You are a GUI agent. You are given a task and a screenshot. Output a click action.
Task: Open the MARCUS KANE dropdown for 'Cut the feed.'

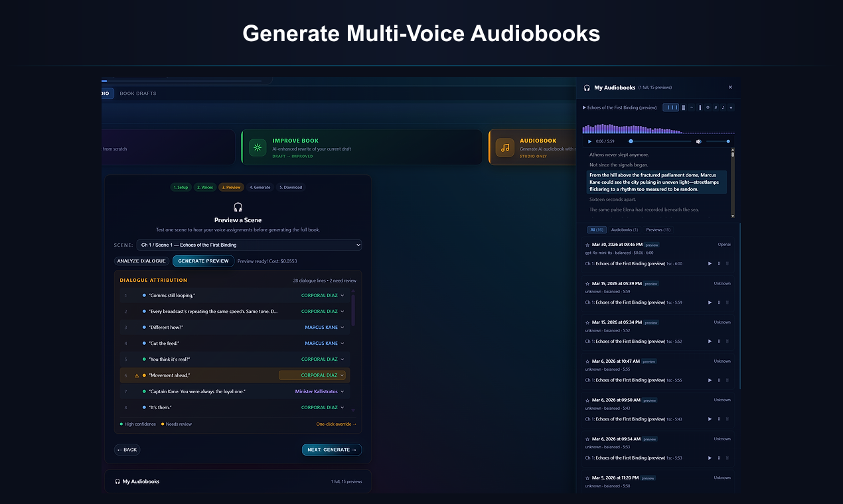point(325,343)
